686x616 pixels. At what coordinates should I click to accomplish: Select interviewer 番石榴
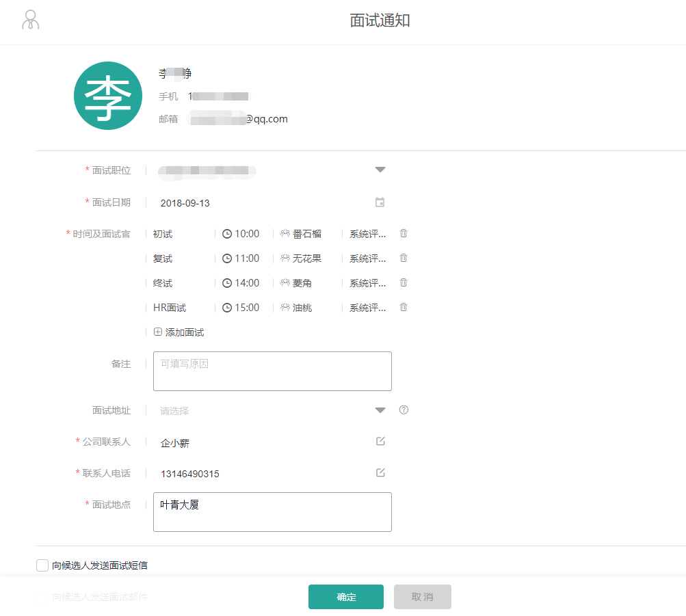(x=307, y=234)
